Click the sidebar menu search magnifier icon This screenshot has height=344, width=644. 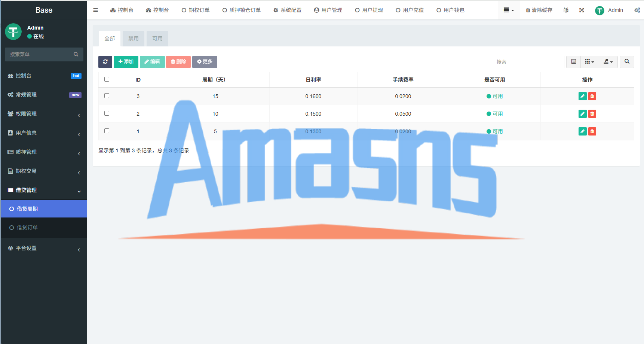tap(76, 54)
